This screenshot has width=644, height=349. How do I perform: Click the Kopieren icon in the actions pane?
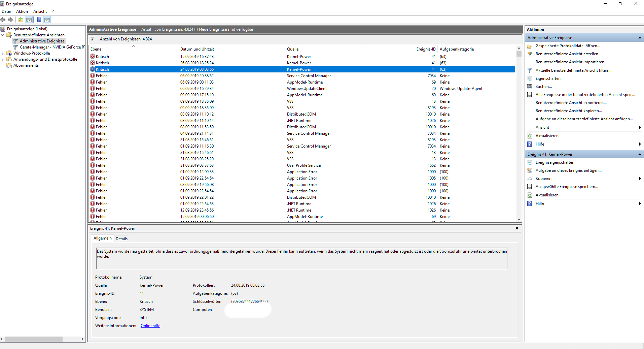tap(530, 179)
